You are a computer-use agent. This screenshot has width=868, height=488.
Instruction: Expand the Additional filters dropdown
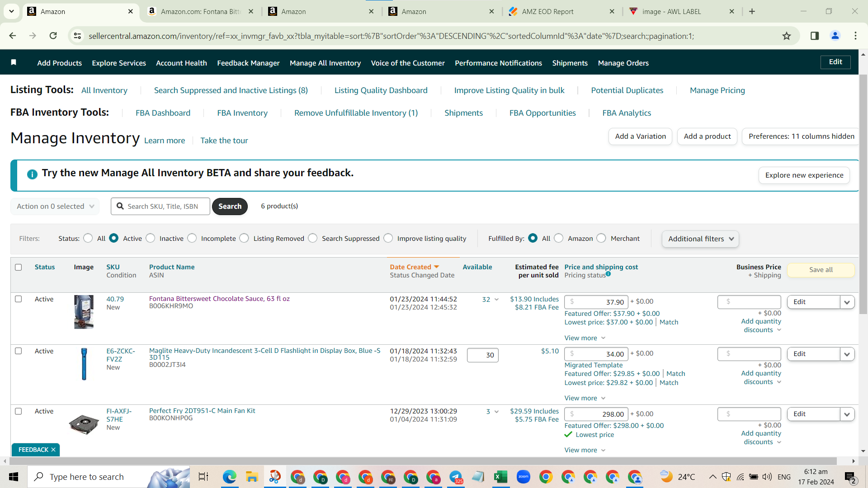[700, 239]
